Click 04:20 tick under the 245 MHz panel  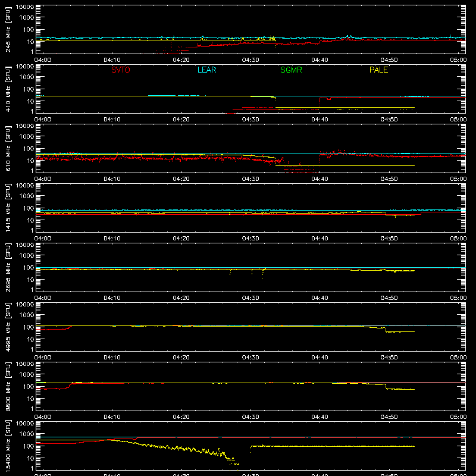(x=181, y=60)
